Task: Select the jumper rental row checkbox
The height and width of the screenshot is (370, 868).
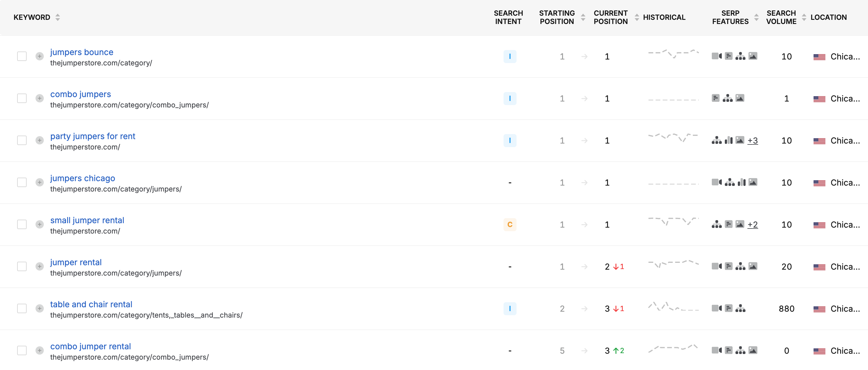Action: [22, 266]
